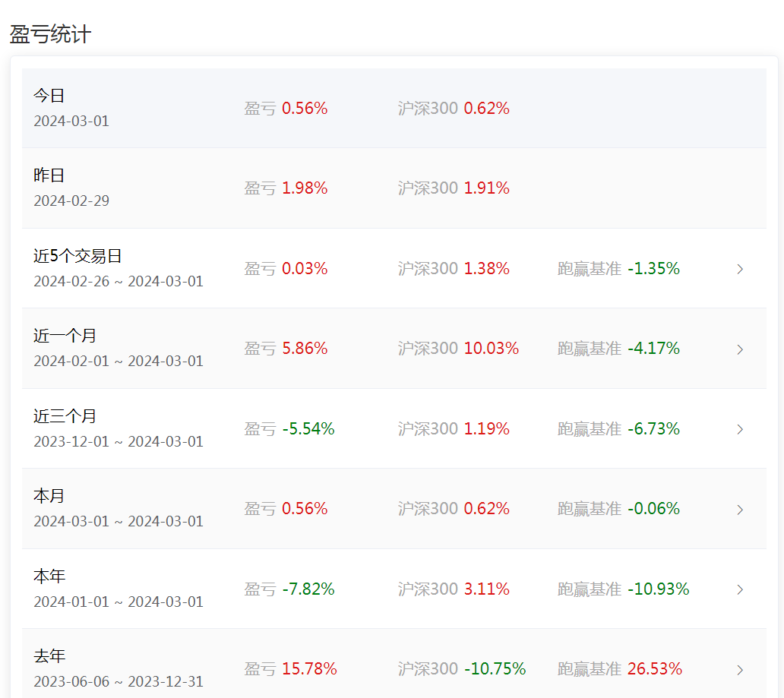Click 跑赢基准 value -4.17%

(x=653, y=349)
